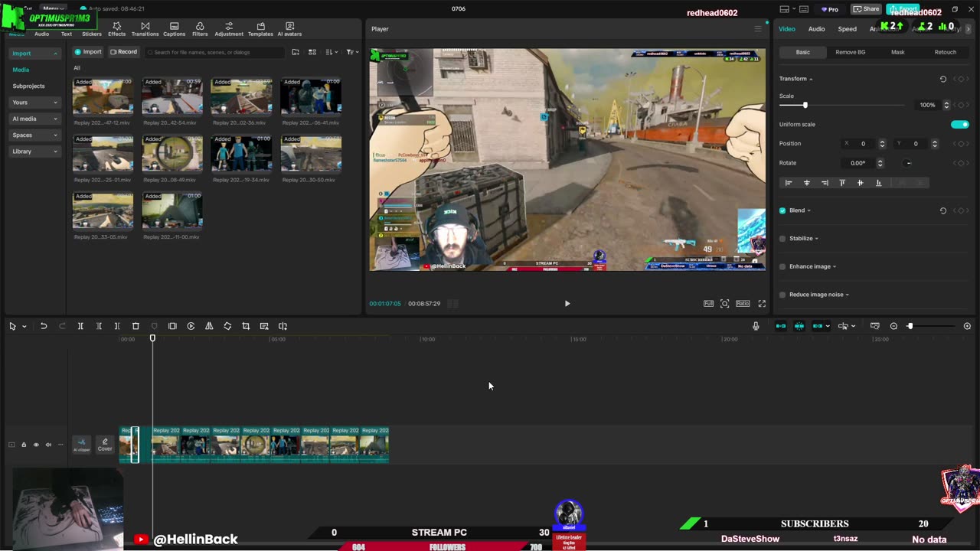Lock the main video track

[x=24, y=445]
